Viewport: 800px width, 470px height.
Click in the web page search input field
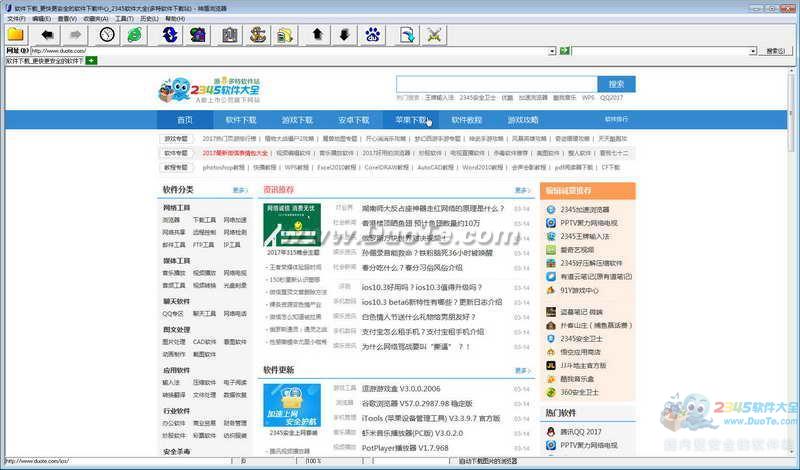coord(496,84)
